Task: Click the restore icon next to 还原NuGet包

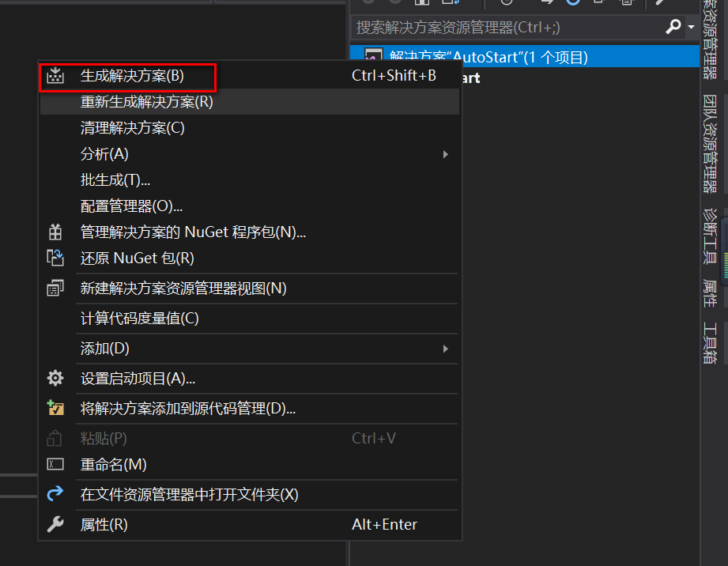Action: click(55, 258)
